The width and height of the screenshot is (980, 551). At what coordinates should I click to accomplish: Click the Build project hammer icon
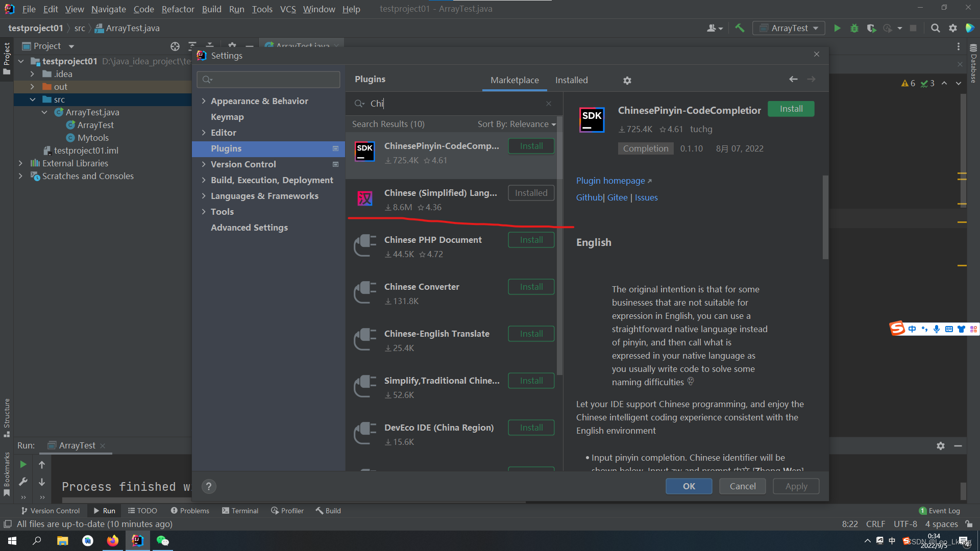[x=740, y=28]
